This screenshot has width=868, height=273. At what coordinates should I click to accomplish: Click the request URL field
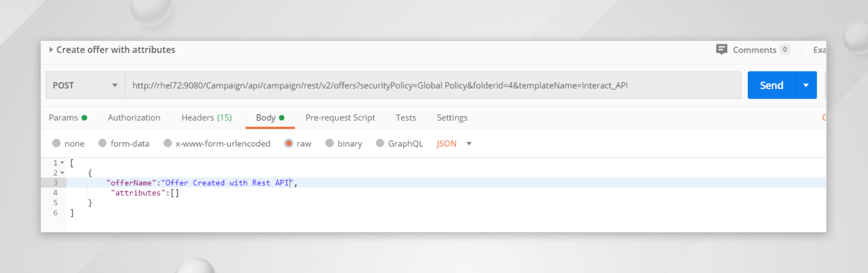(x=433, y=85)
